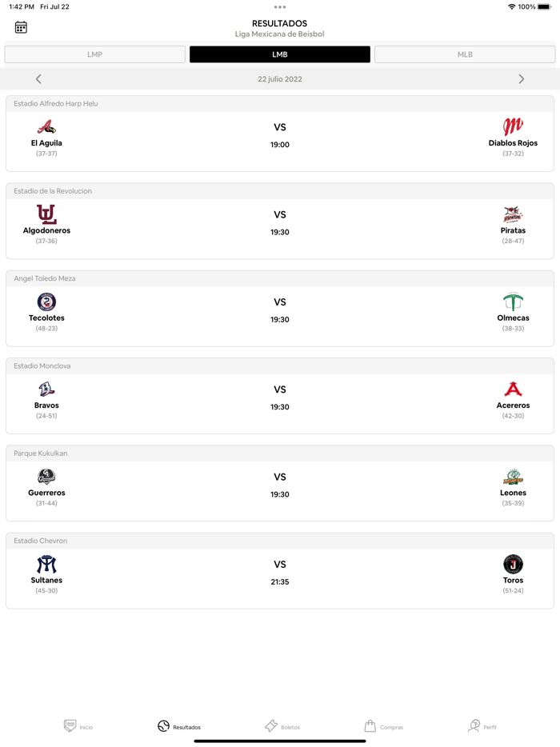Tap the Piratas team logo
Screen dimensions: 560x747
tap(513, 214)
